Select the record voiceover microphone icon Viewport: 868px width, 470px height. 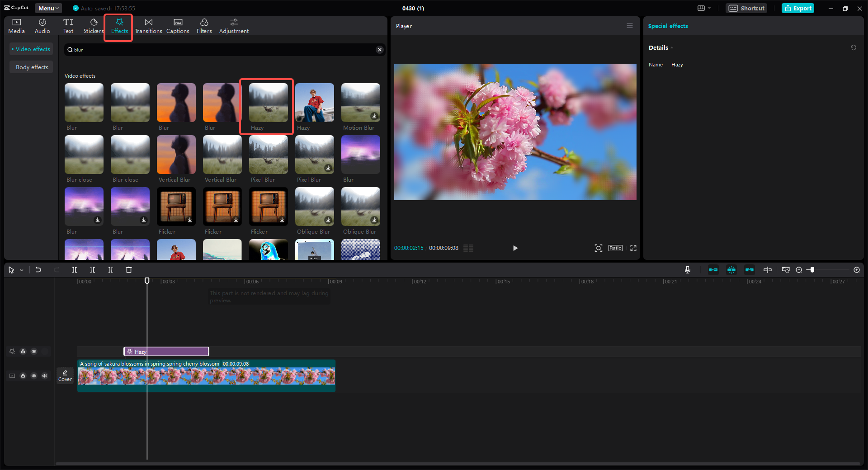(x=687, y=270)
